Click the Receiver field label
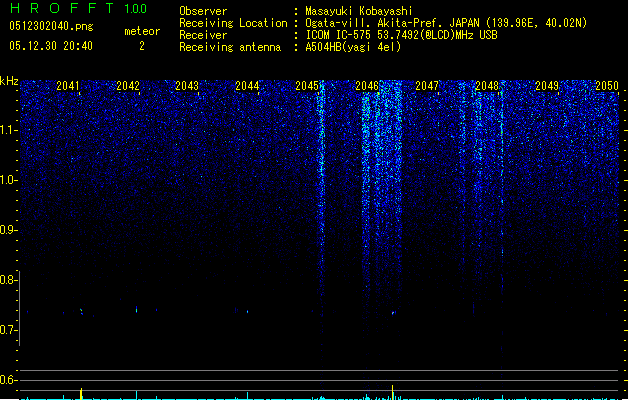The height and width of the screenshot is (400, 629). pos(203,35)
